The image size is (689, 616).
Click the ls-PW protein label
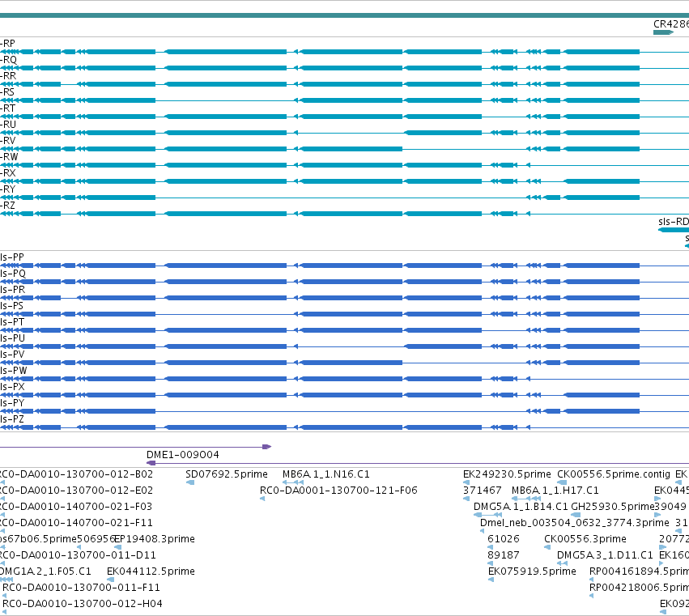point(14,371)
